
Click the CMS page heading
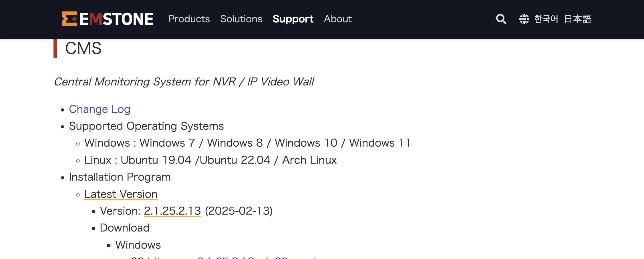click(x=83, y=48)
